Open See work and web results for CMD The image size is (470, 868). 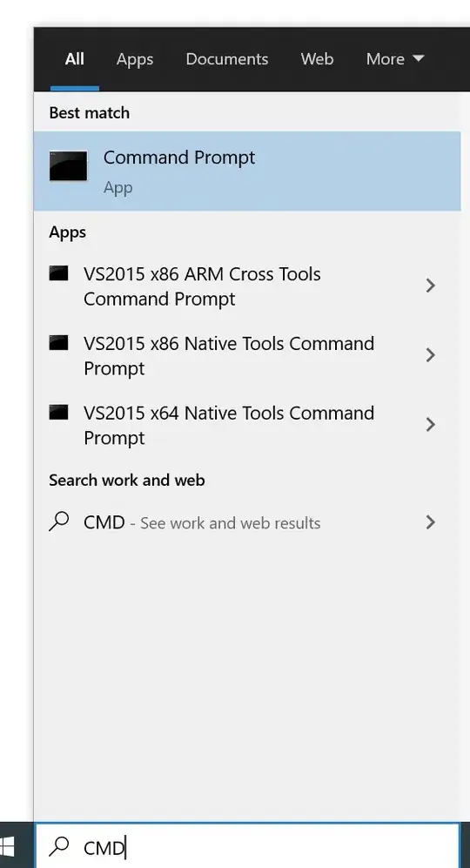tap(247, 522)
